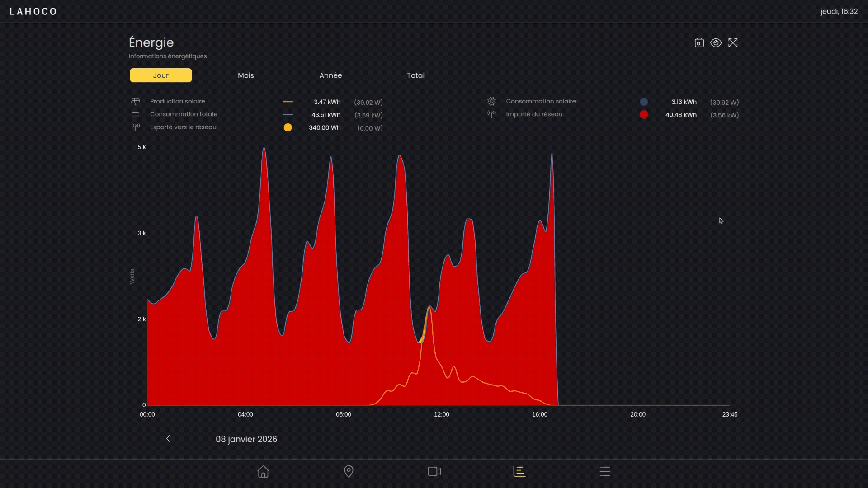Toggle the red Importé du réseau series
868x488 pixels.
[x=644, y=115]
